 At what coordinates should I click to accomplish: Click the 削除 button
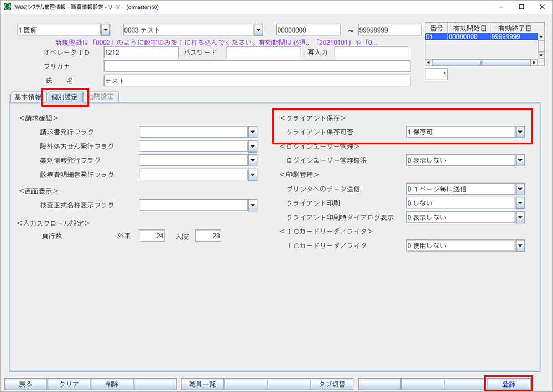(112, 384)
